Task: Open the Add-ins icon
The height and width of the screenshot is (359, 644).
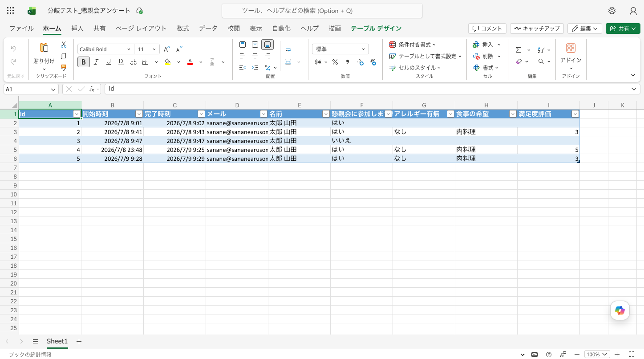Action: click(x=571, y=48)
